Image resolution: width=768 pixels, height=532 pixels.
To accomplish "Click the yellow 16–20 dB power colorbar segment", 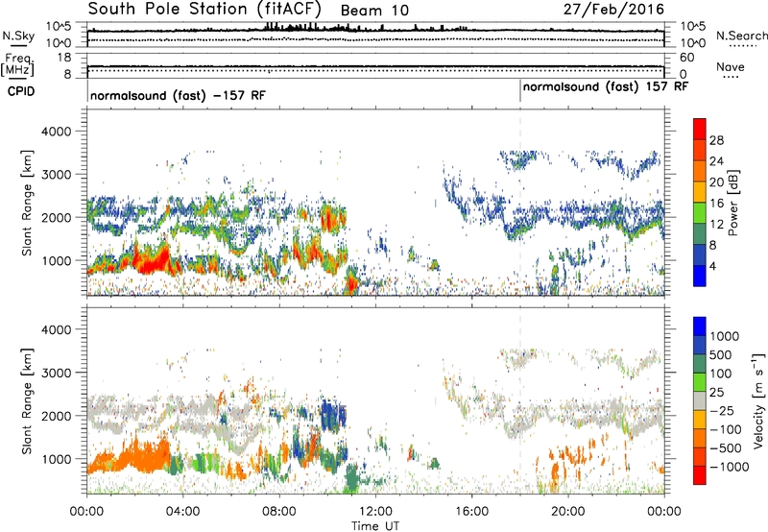I will [x=700, y=192].
